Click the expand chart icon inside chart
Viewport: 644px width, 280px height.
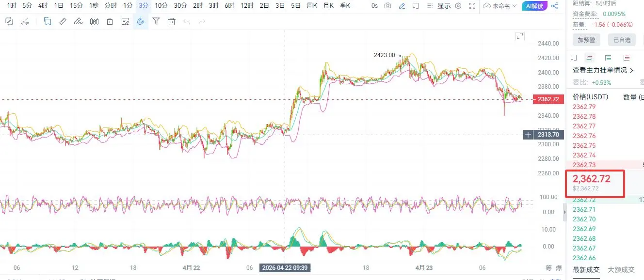click(520, 36)
